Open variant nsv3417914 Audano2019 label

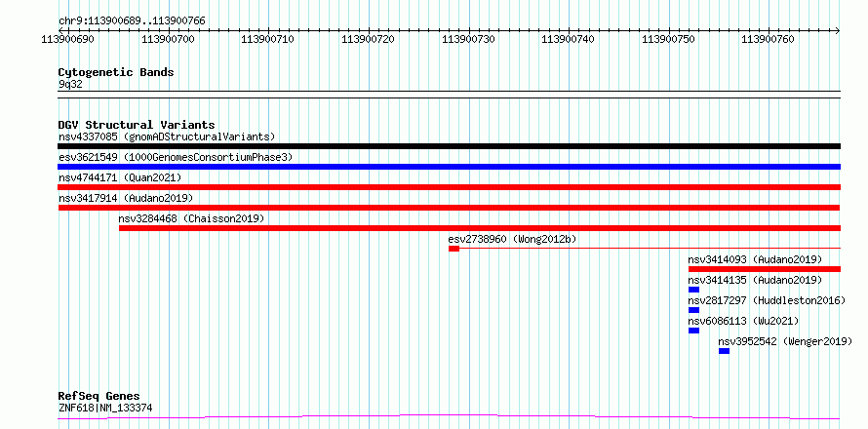coord(126,198)
